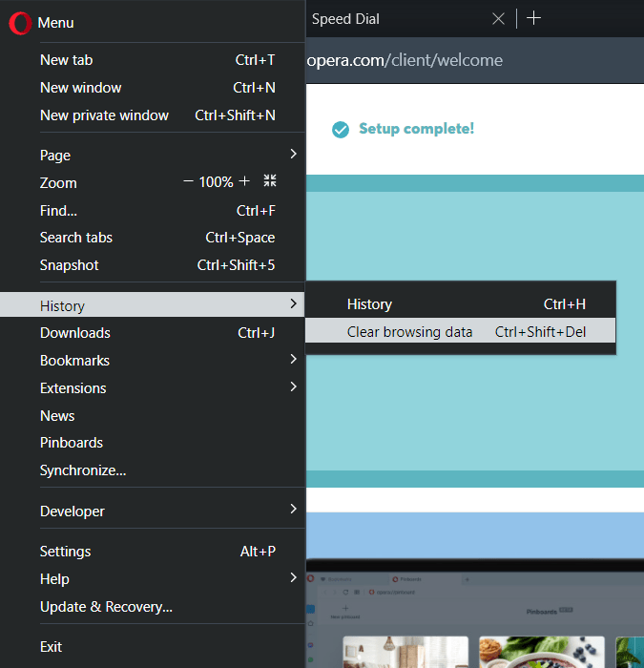The width and height of the screenshot is (644, 668).
Task: Select Exit menu entry
Action: point(153,647)
